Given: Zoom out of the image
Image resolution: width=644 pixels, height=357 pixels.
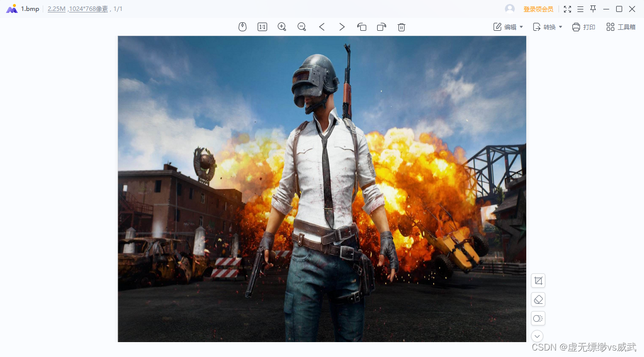Looking at the screenshot, I should click(302, 27).
